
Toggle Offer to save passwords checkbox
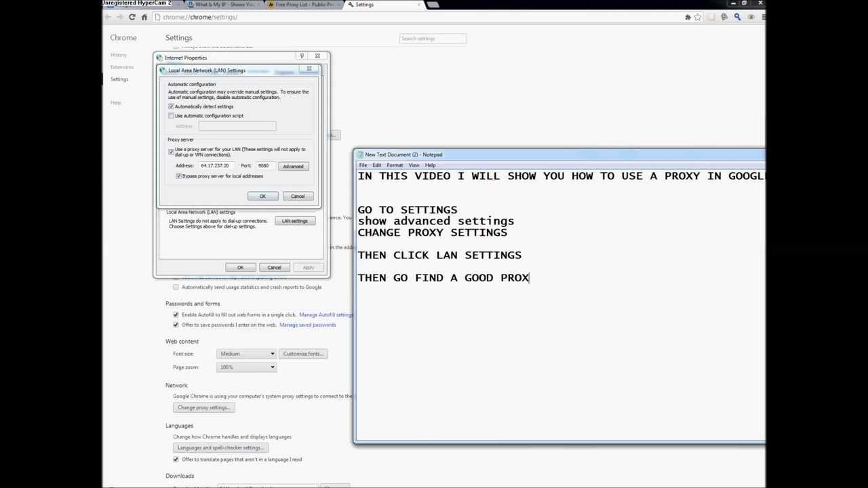pos(176,325)
